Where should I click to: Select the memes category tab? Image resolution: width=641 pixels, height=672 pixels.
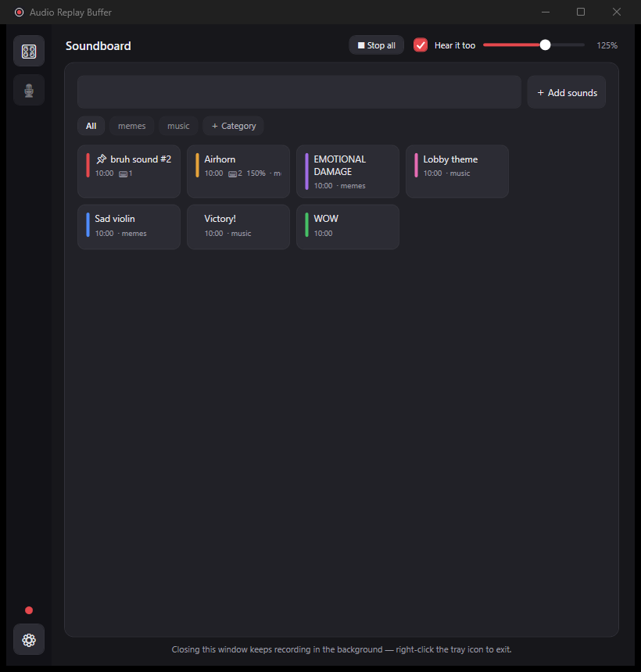[131, 126]
